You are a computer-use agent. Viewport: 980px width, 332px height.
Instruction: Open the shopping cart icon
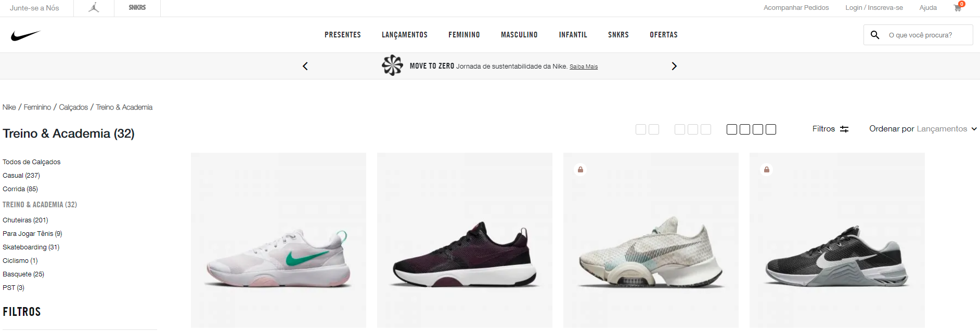[x=958, y=8]
